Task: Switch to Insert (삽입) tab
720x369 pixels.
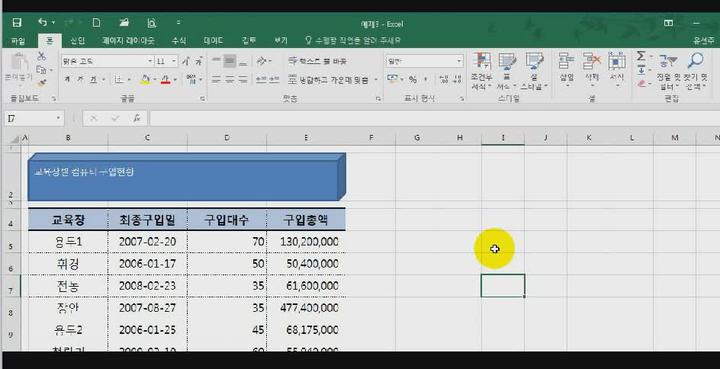Action: [78, 41]
